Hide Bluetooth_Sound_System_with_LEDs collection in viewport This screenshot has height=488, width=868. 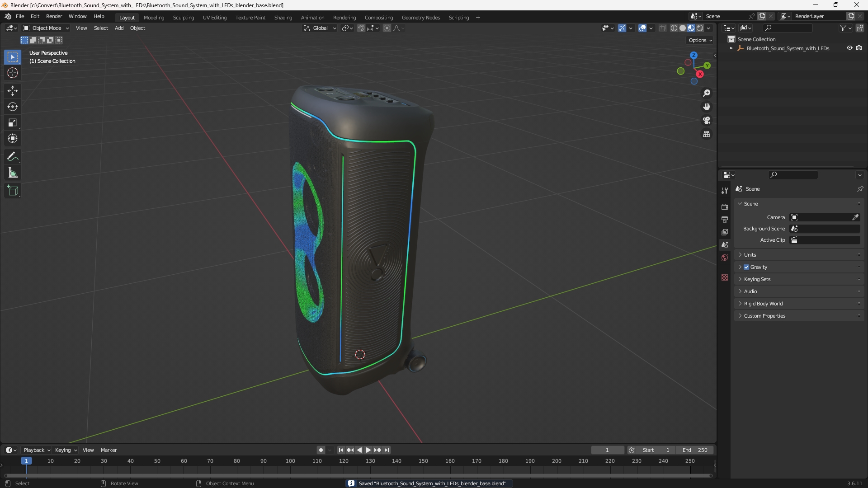click(849, 48)
